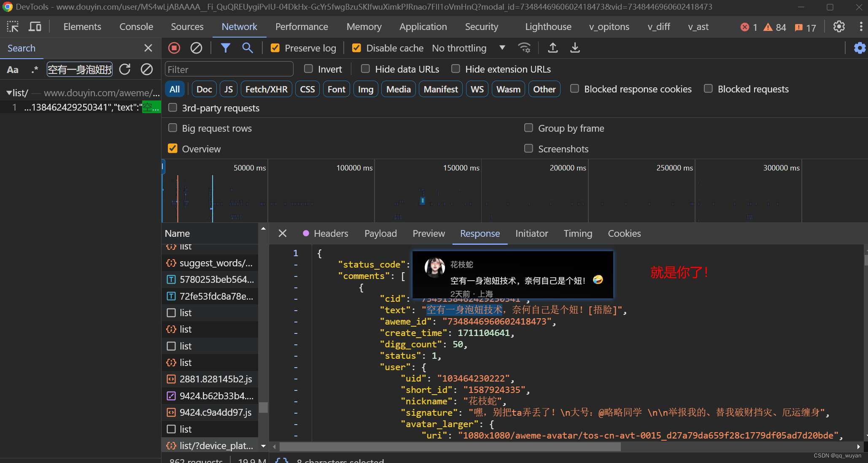868x463 pixels.
Task: Enable Big request rows option
Action: tap(173, 128)
